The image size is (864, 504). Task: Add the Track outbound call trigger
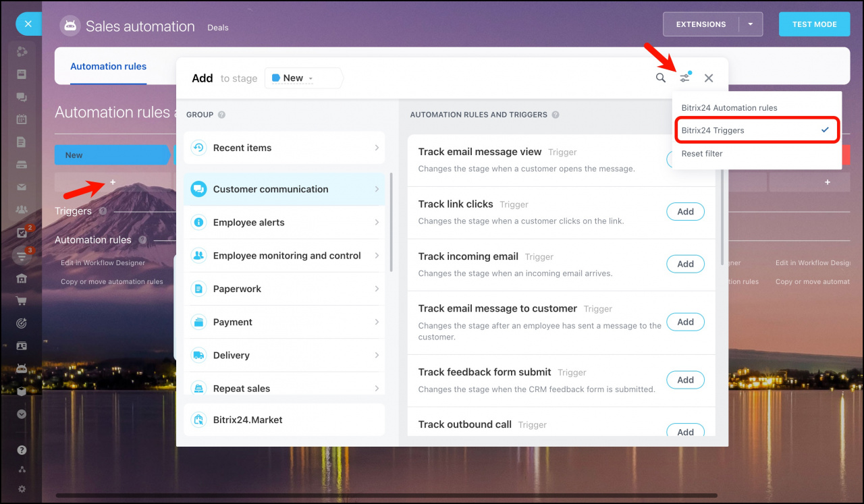tap(685, 432)
